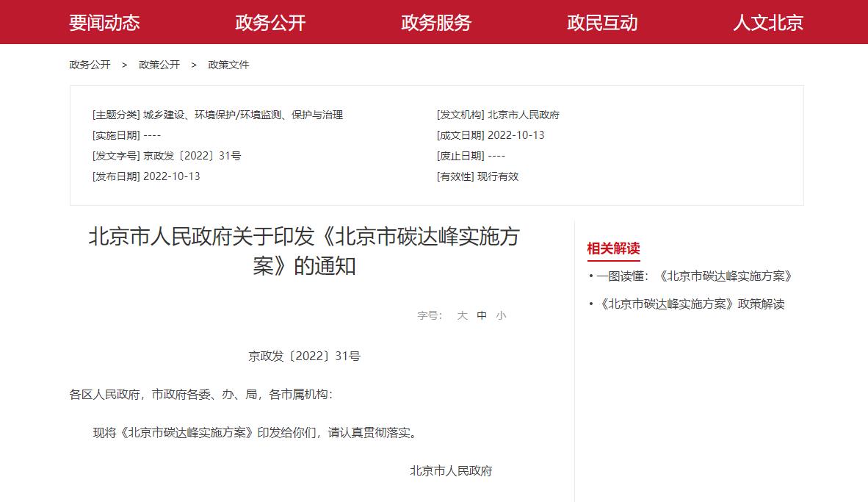Image resolution: width=868 pixels, height=502 pixels.
Task: Open the 《北京市碳达峰实施方案》政策解读 link
Action: 692,304
